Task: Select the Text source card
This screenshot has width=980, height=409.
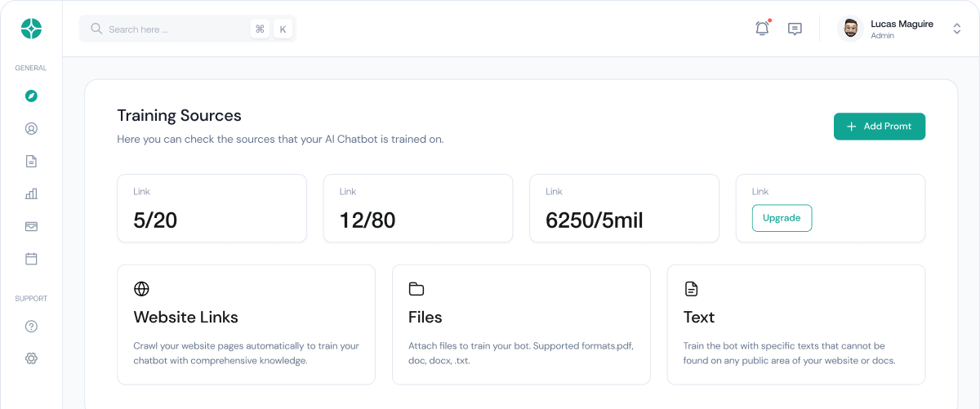Action: (795, 324)
